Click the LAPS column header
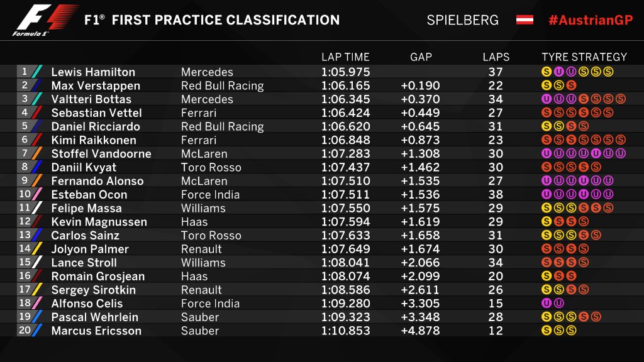644x362 pixels. (x=496, y=57)
